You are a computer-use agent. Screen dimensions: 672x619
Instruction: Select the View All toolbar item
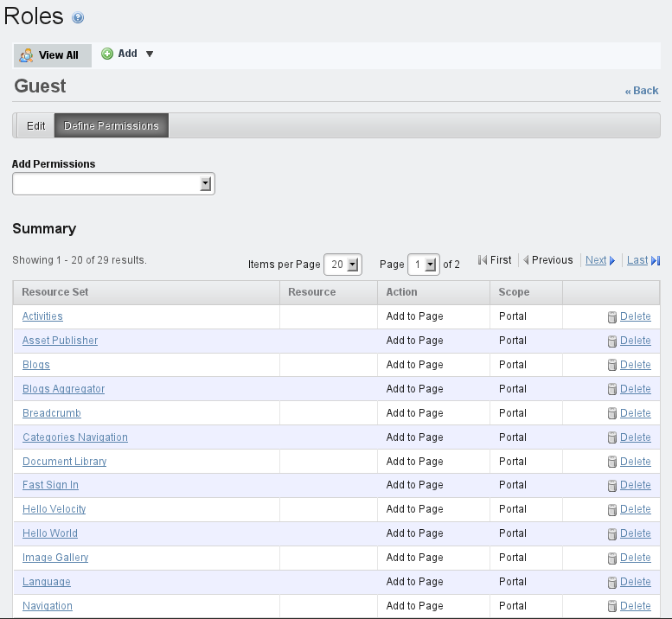[52, 55]
